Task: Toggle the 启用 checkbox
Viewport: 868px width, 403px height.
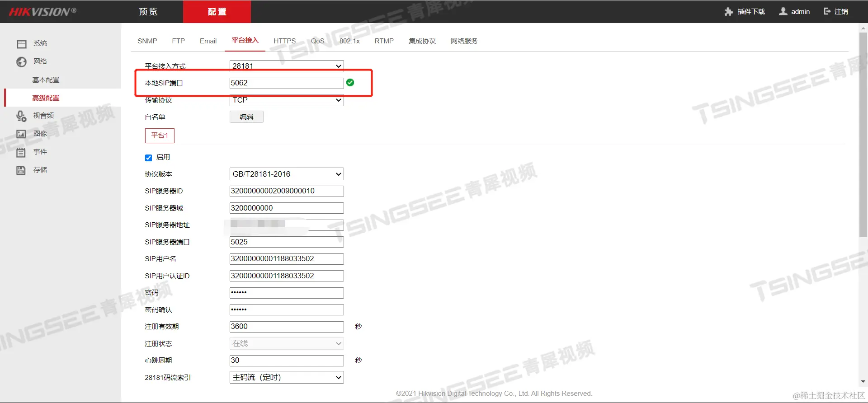Action: [x=148, y=158]
